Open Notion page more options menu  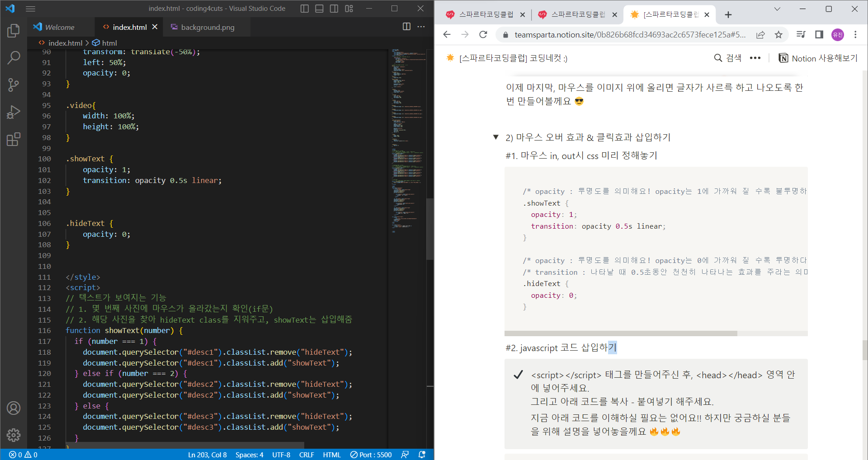click(x=755, y=58)
